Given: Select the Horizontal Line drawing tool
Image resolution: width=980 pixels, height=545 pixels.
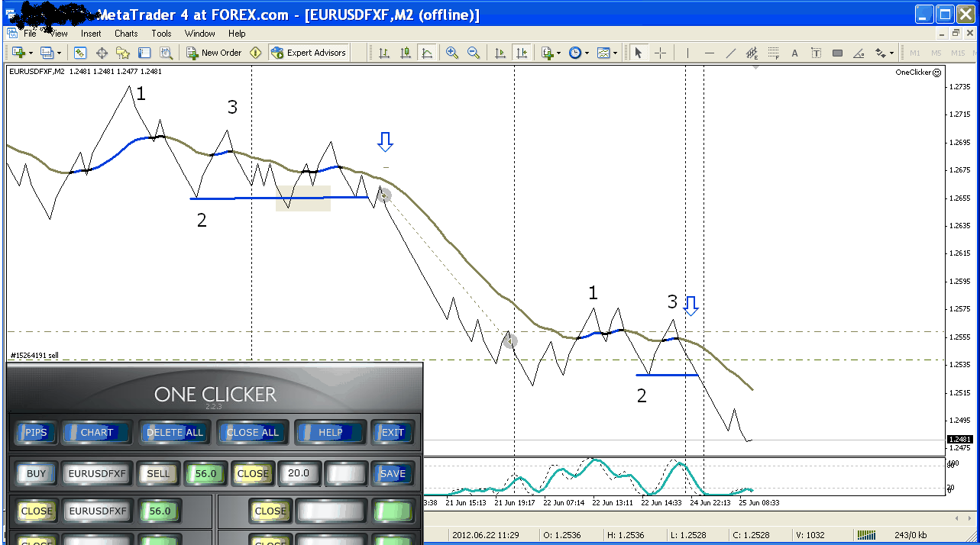Looking at the screenshot, I should (x=709, y=53).
